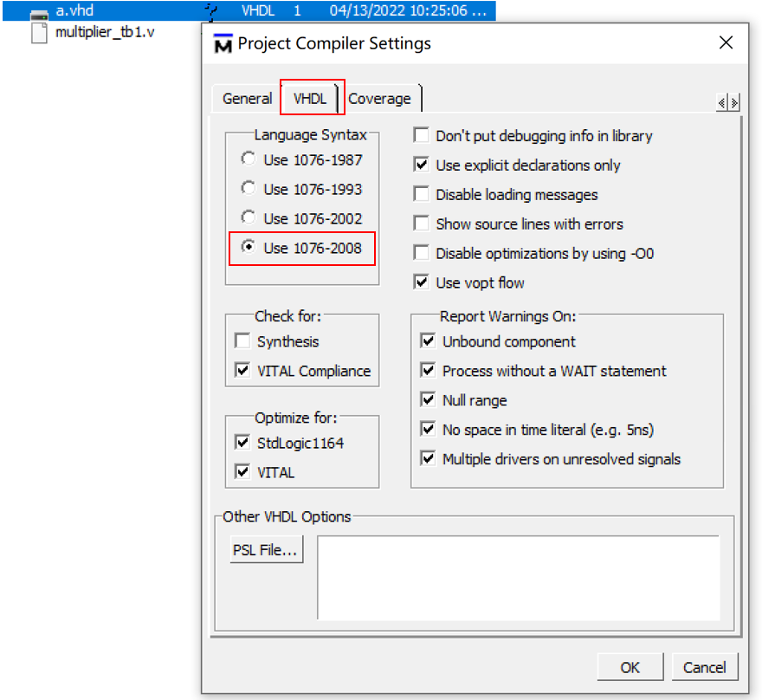Confirm settings with the OK button
The image size is (762, 700).
click(630, 667)
